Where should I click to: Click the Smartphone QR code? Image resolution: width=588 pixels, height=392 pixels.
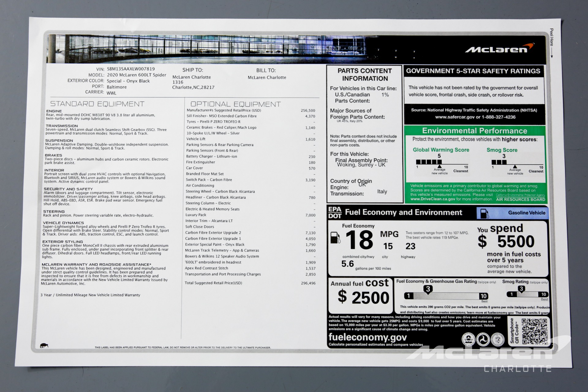(534, 331)
